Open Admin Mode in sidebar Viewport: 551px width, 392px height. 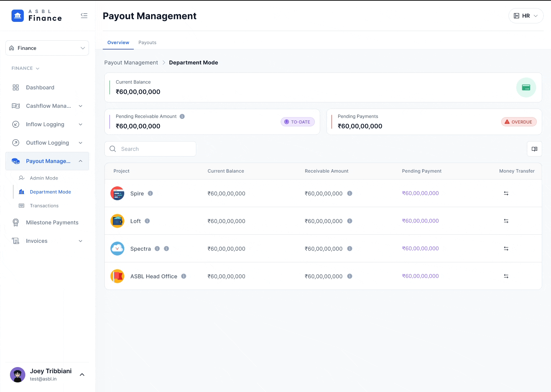[x=44, y=178]
